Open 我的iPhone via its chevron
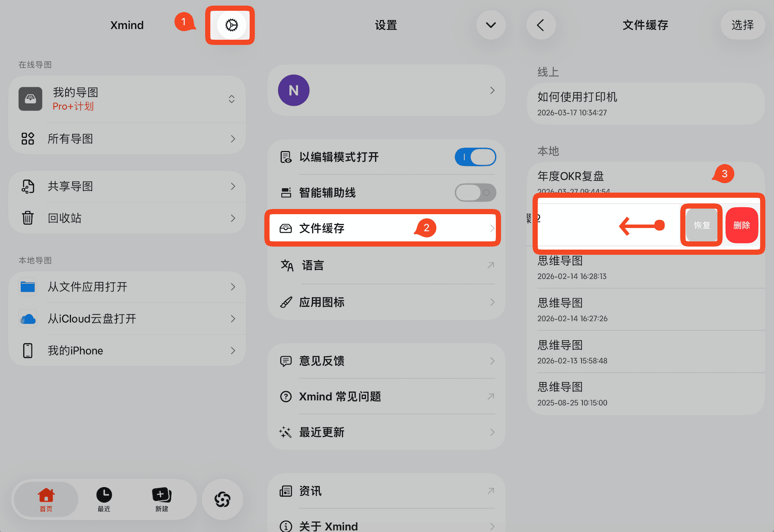The image size is (774, 532). [x=233, y=350]
